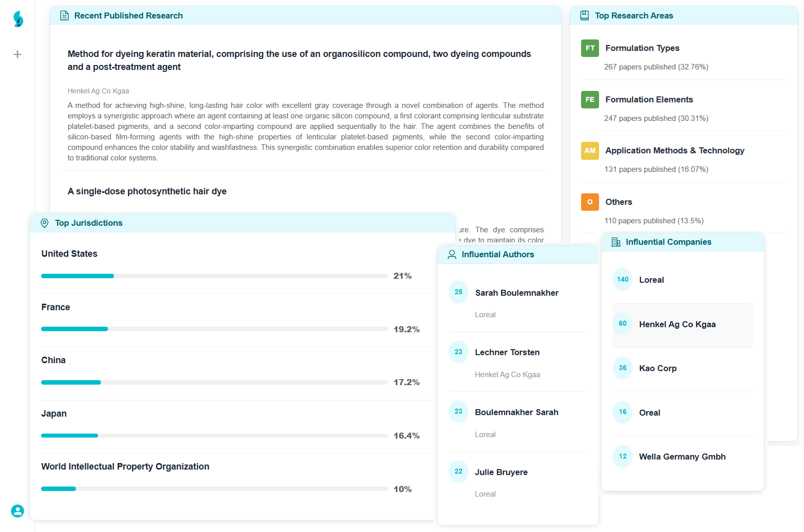
Task: Click the plus icon in the sidebar
Action: pos(17,54)
